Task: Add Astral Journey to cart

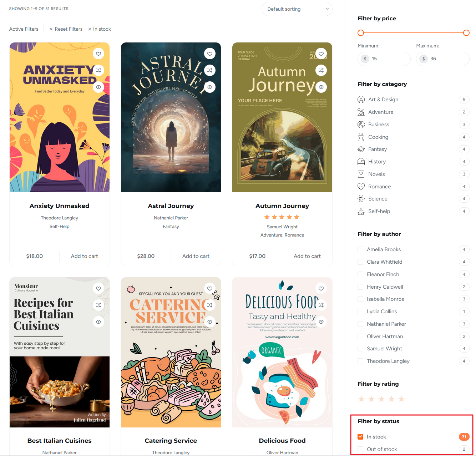Action: pyautogui.click(x=196, y=256)
